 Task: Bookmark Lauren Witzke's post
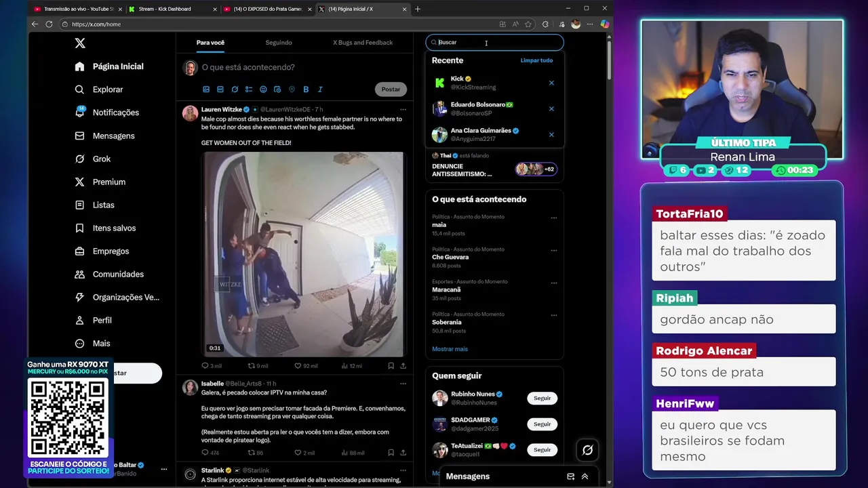pos(391,366)
